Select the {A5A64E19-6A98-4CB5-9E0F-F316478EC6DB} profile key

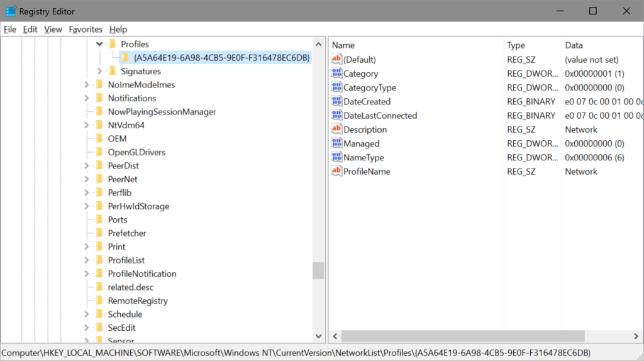click(x=221, y=58)
